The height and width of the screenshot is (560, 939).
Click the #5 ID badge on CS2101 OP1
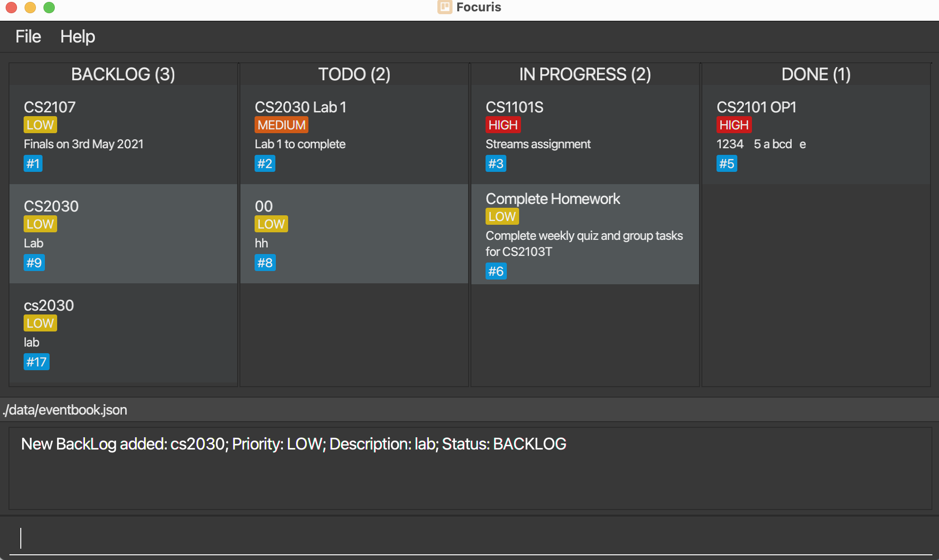tap(726, 163)
